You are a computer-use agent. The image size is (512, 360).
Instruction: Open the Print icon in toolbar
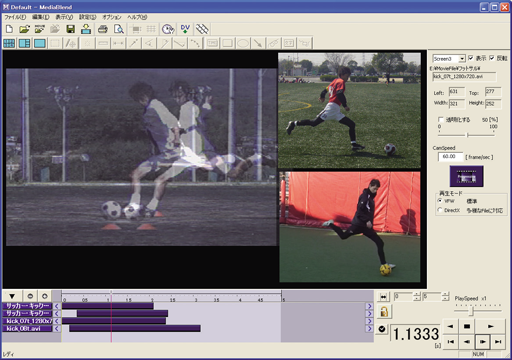click(x=103, y=29)
